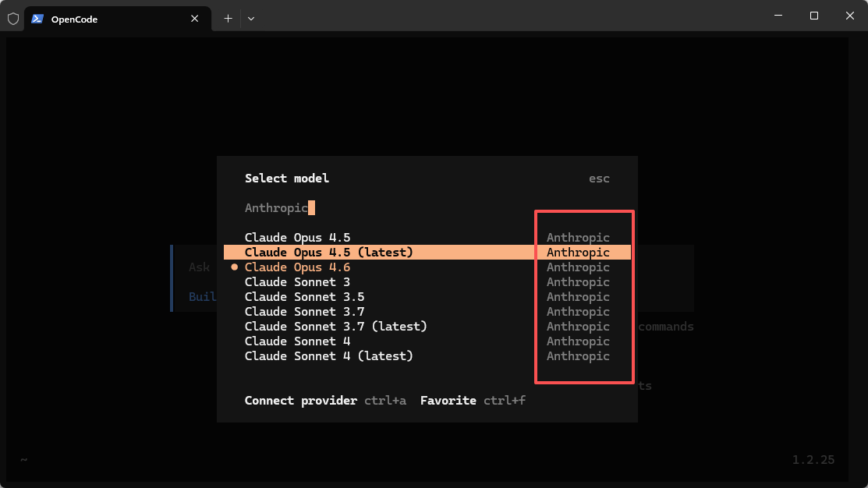Minimize the terminal window

(778, 16)
